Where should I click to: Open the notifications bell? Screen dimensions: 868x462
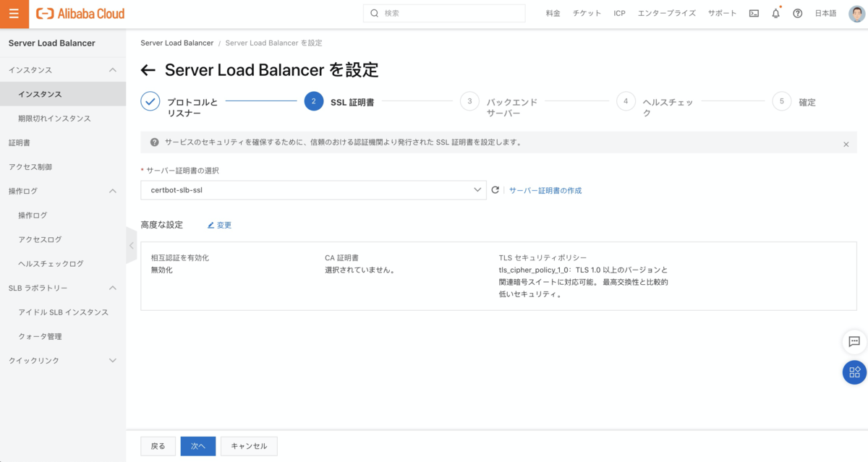pyautogui.click(x=775, y=13)
